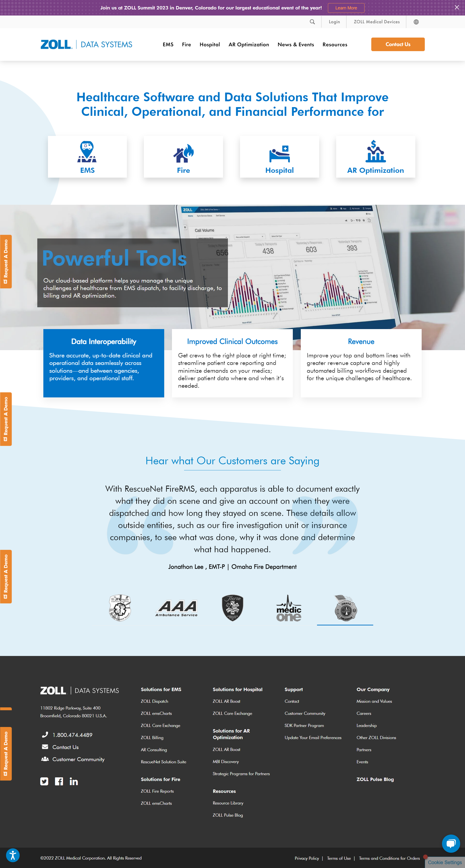This screenshot has height=868, width=465.
Task: Click the accessibility icon bottom left
Action: tap(13, 855)
